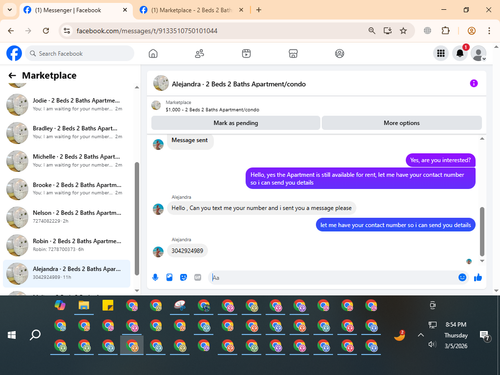Click the chat scroll down arrow

coord(482,261)
